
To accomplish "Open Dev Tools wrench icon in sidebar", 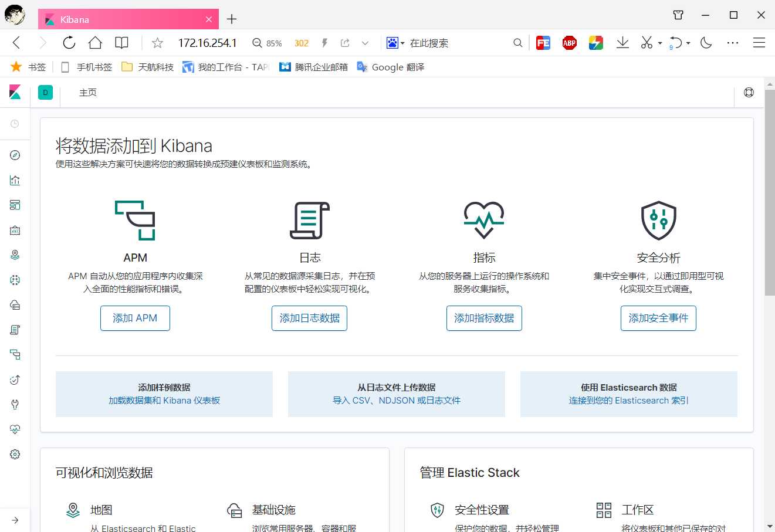I will tap(15, 404).
